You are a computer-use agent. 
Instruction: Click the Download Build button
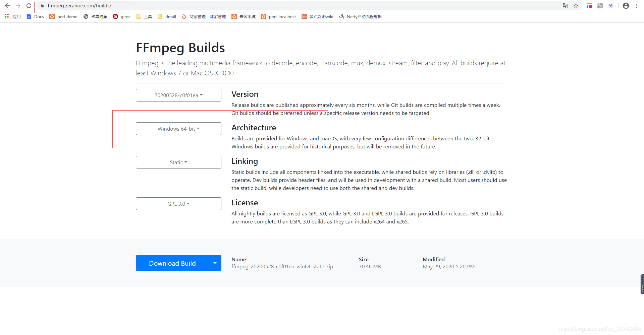[x=172, y=263]
